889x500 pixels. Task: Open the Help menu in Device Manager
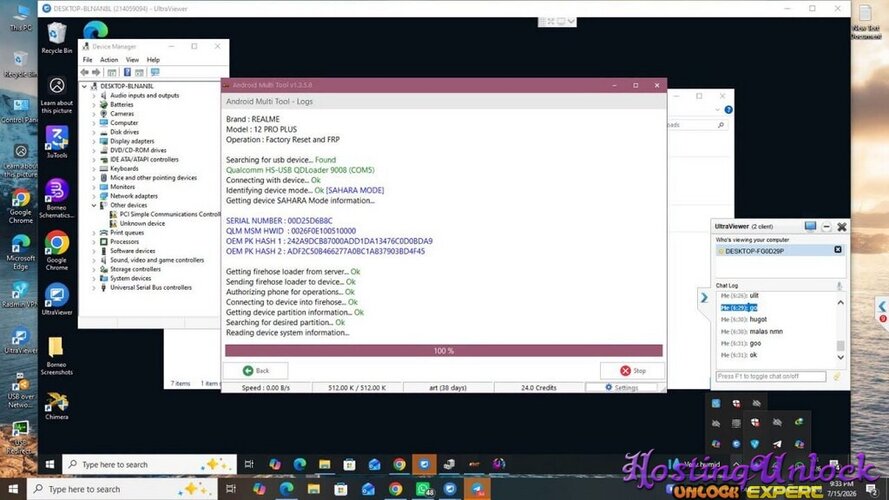click(153, 60)
